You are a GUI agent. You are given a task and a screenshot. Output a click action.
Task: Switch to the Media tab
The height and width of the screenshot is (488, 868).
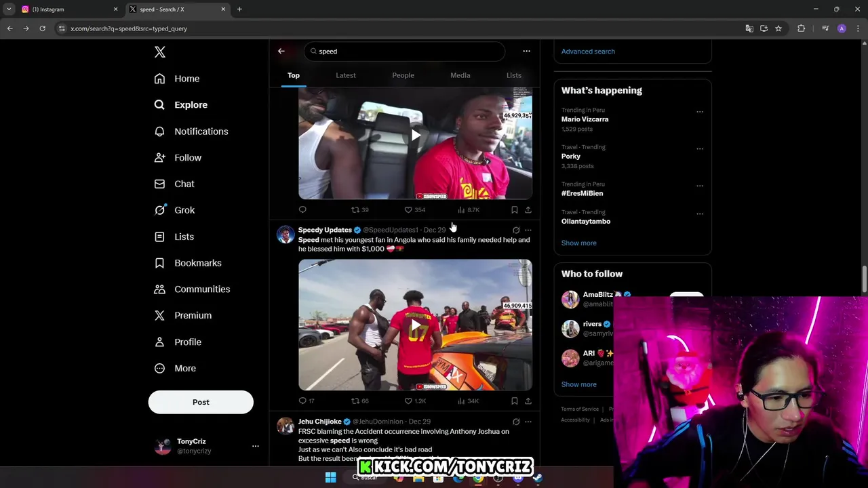tap(460, 75)
